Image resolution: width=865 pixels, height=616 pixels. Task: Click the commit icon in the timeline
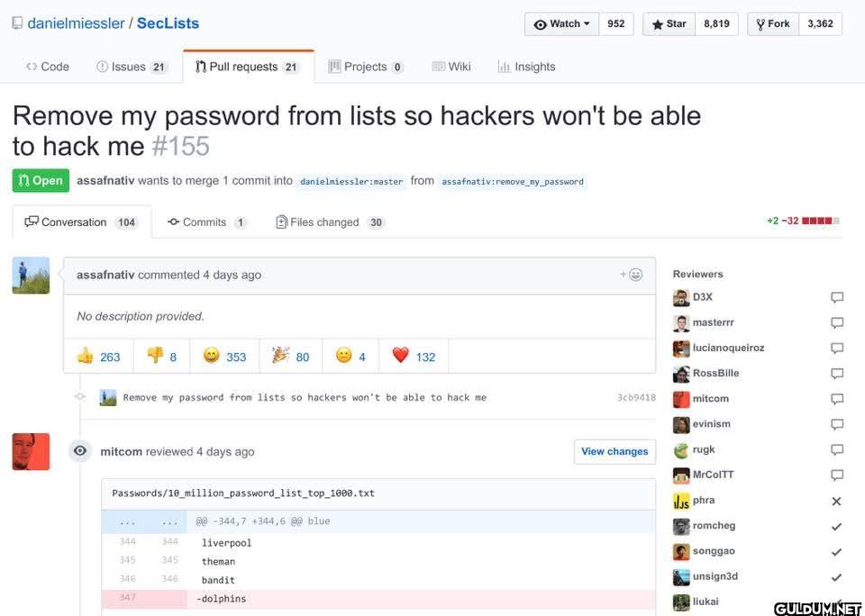click(79, 396)
